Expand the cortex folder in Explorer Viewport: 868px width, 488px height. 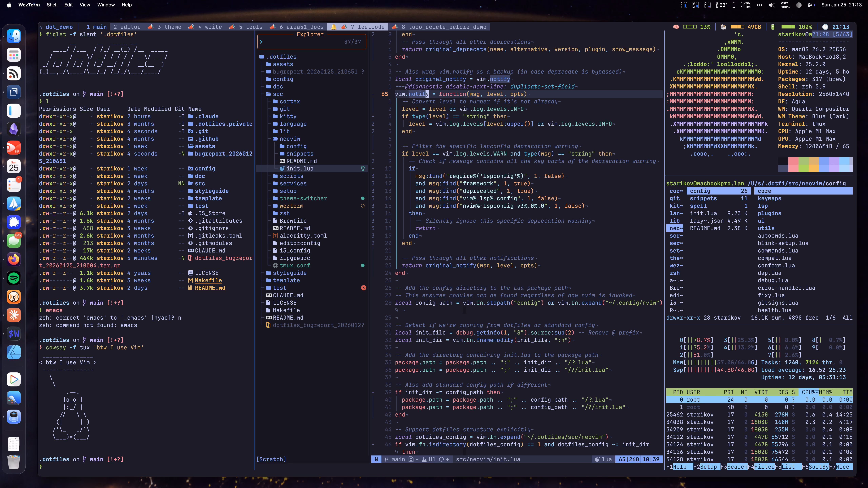[286, 102]
